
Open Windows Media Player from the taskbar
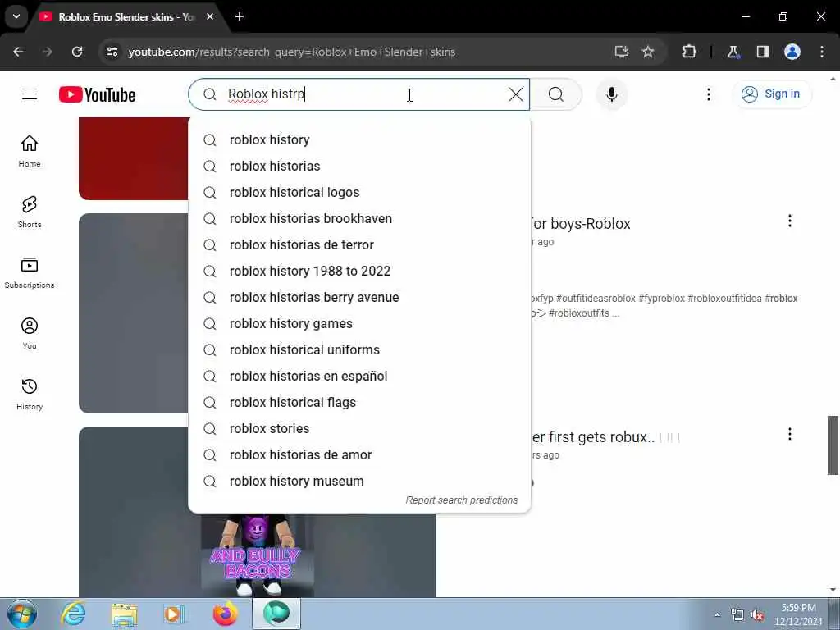[x=174, y=614]
